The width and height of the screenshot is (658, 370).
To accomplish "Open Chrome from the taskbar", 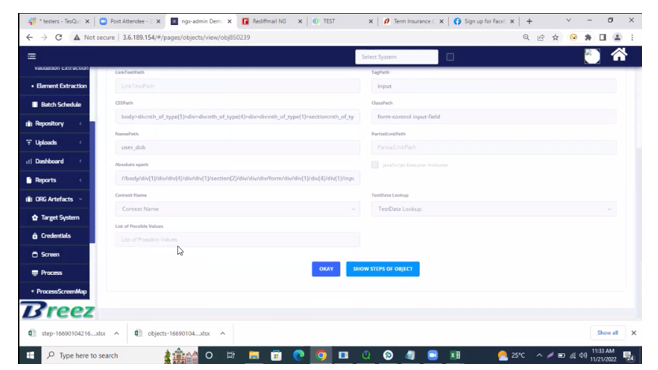I will (321, 355).
